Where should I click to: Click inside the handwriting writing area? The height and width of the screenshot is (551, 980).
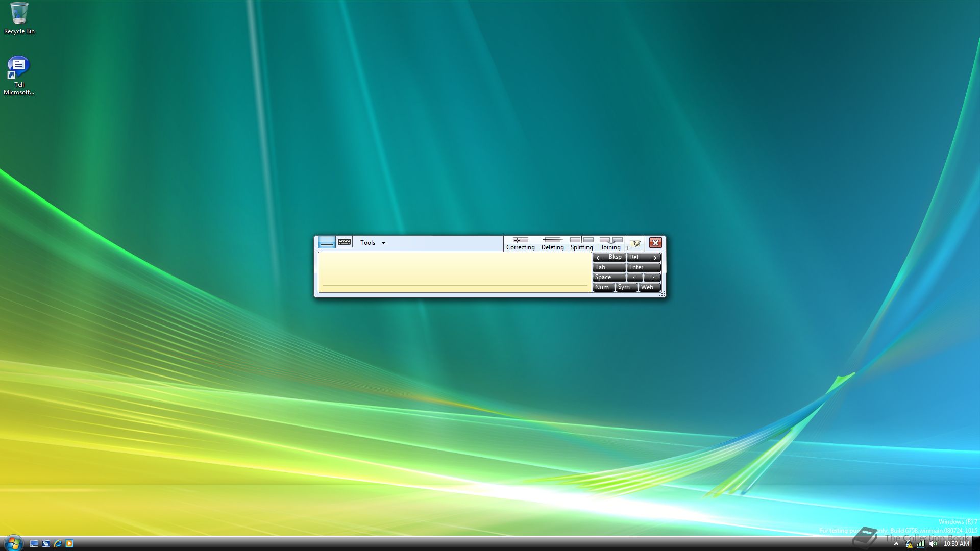tap(454, 272)
